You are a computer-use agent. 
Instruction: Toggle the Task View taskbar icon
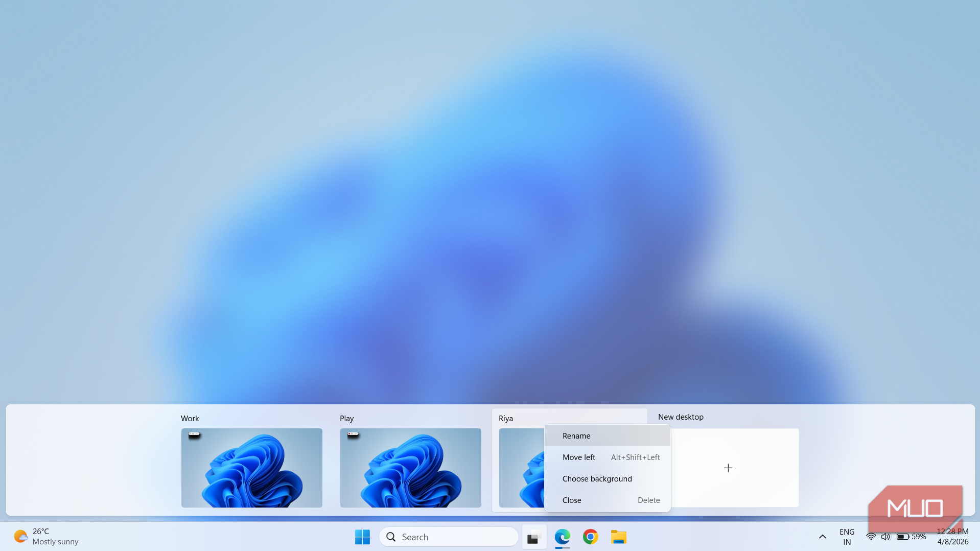point(534,537)
